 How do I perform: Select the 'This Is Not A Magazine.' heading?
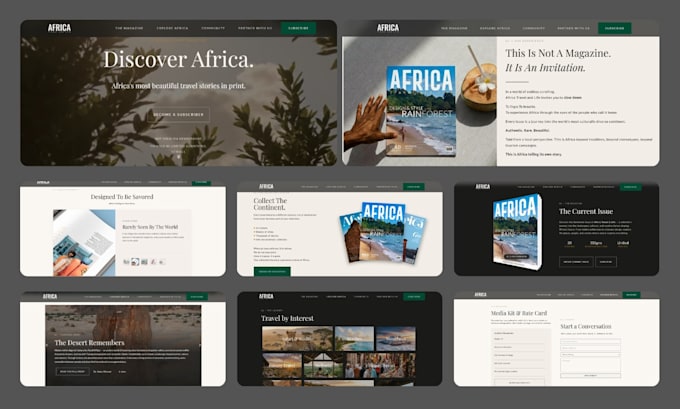[x=558, y=53]
